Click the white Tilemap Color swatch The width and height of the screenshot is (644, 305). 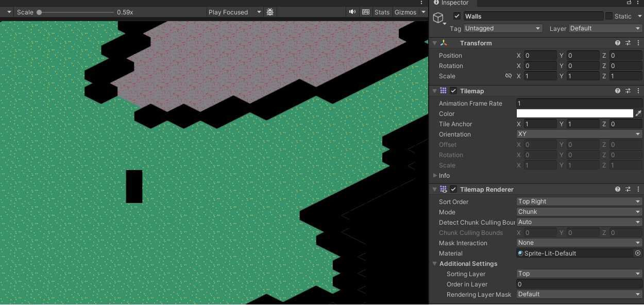pyautogui.click(x=574, y=113)
